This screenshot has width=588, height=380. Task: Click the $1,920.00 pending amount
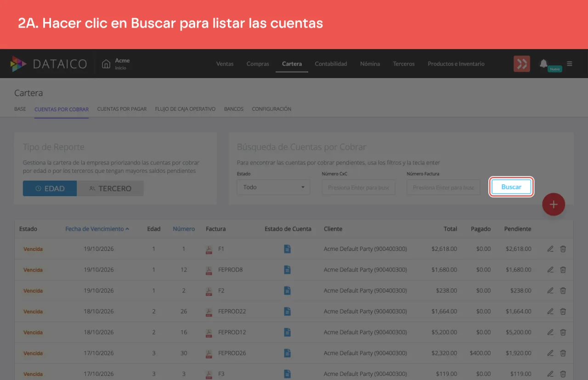[519, 353]
